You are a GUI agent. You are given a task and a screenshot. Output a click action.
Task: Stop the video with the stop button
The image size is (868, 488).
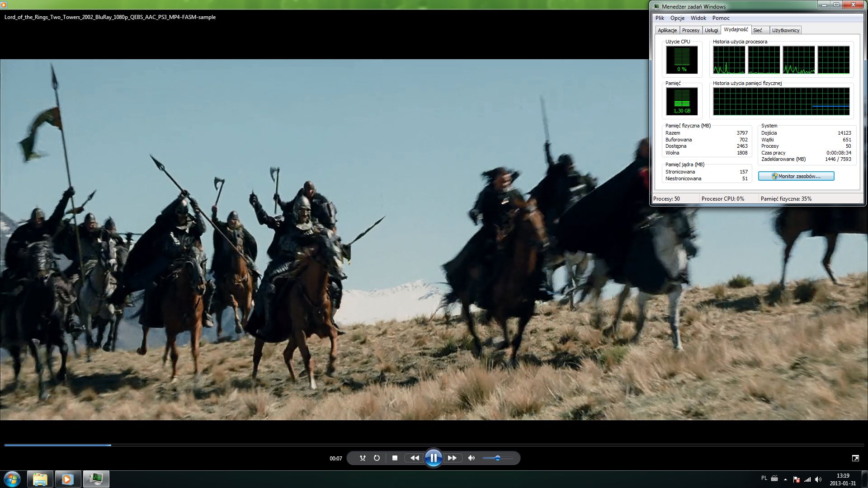coord(395,458)
